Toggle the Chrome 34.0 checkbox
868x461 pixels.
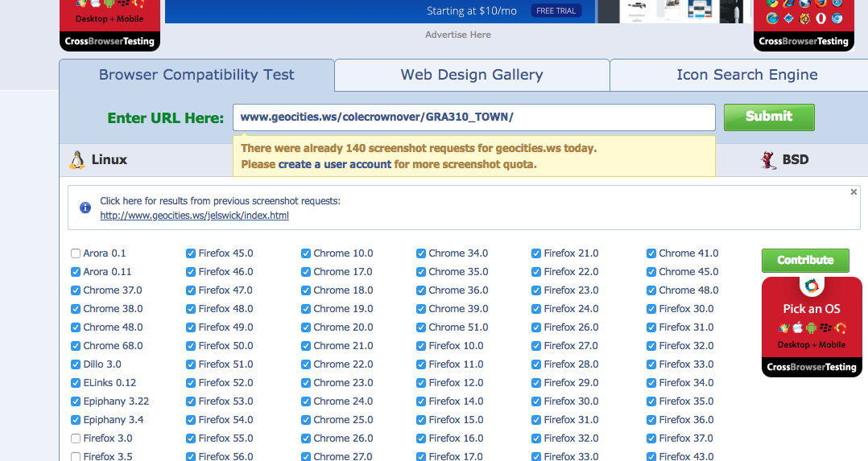[420, 253]
